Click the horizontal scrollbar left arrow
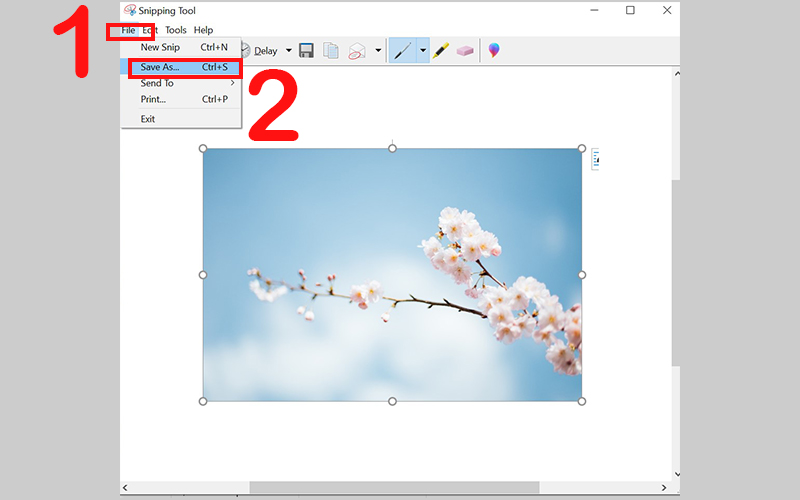Screen dimensions: 800x500 [125, 488]
